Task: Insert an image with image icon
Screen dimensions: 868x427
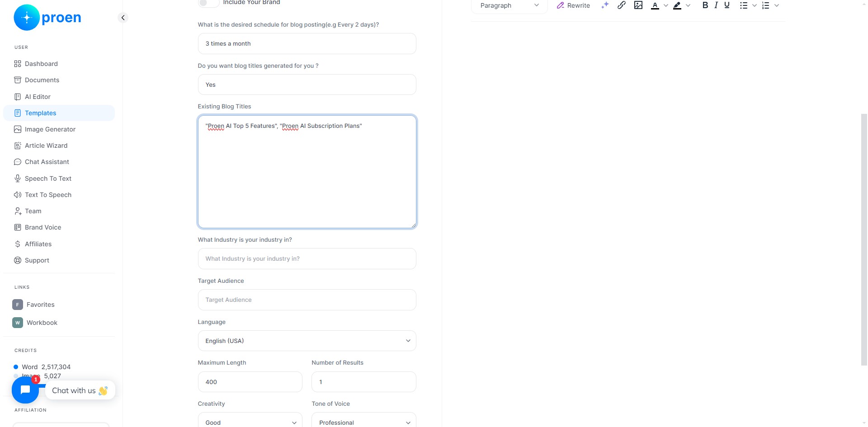Action: click(638, 5)
